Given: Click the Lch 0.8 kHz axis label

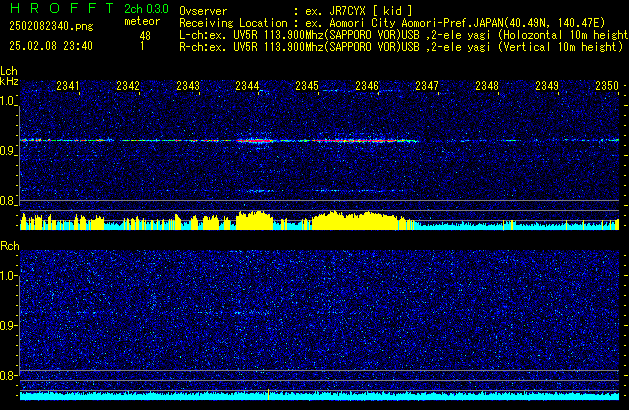Looking at the screenshot, I should click(x=8, y=201).
